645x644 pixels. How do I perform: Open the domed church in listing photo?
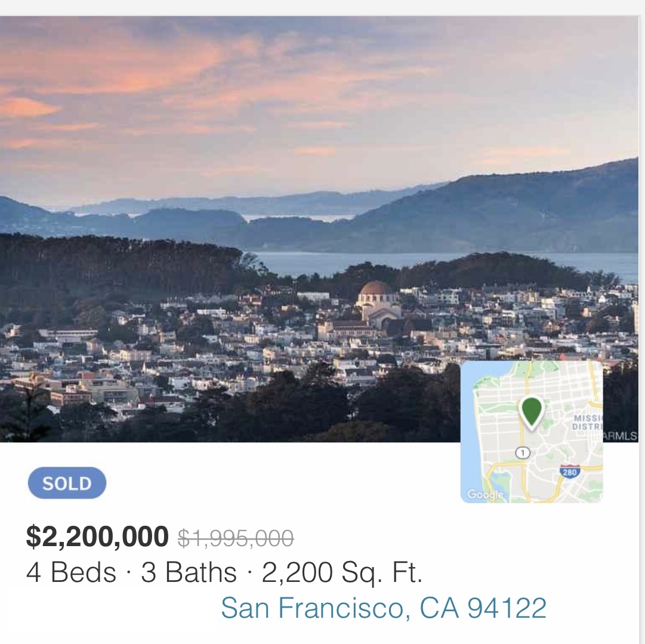377,304
